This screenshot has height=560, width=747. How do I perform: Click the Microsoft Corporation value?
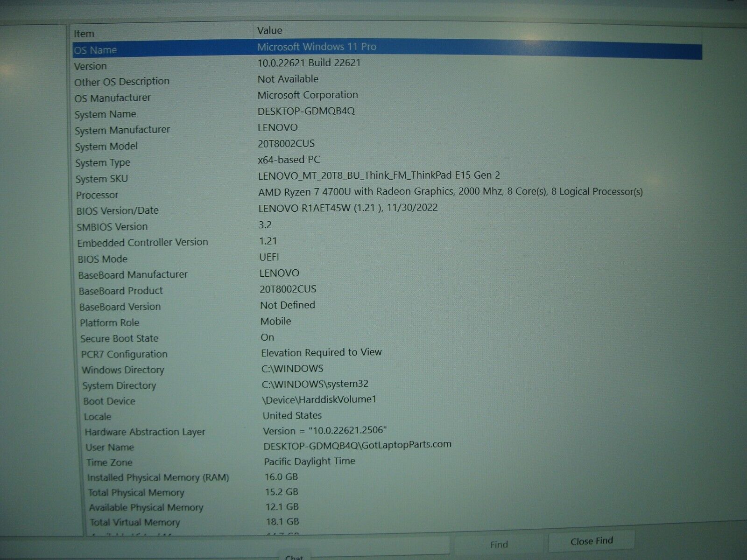point(308,95)
